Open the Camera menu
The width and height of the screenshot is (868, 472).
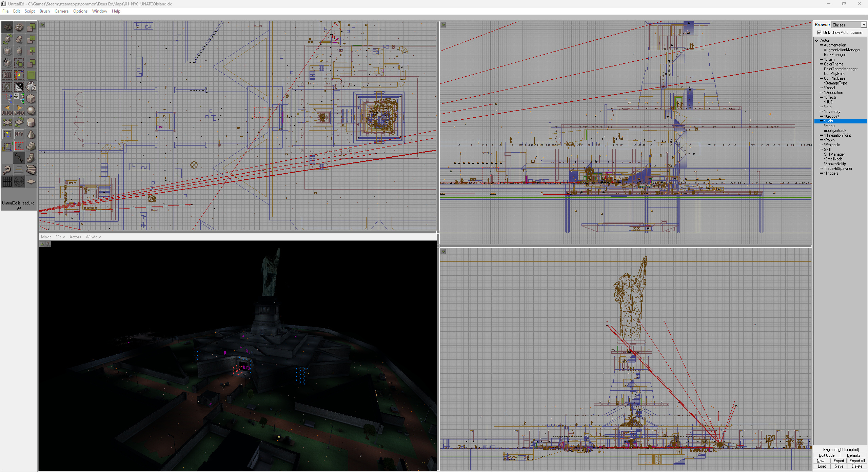61,11
